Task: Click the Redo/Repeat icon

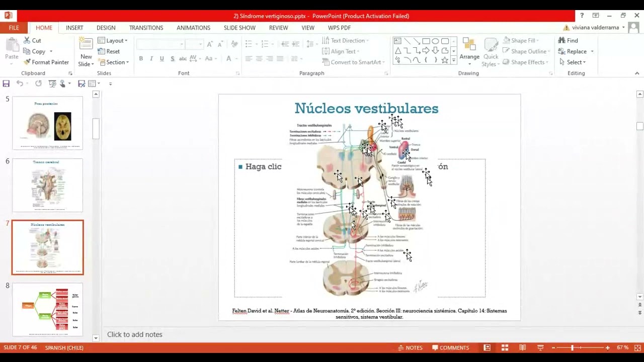Action: tap(38, 83)
